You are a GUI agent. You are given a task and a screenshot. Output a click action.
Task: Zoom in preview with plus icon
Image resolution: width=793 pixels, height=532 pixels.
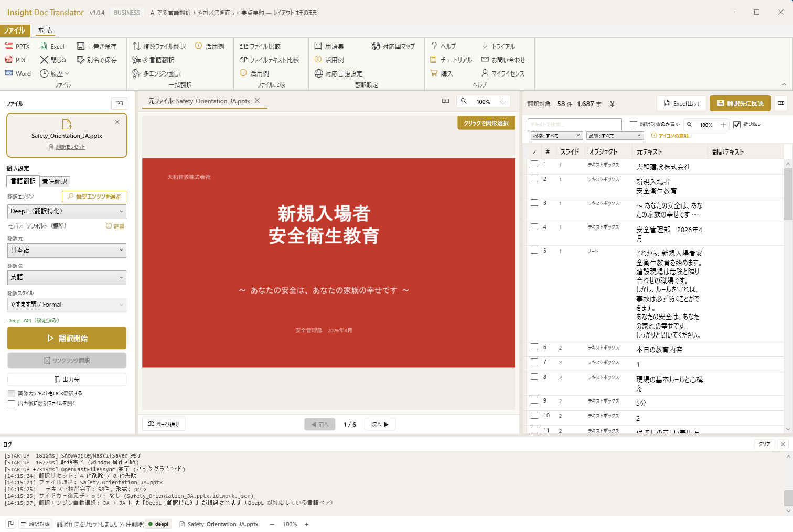pyautogui.click(x=503, y=101)
